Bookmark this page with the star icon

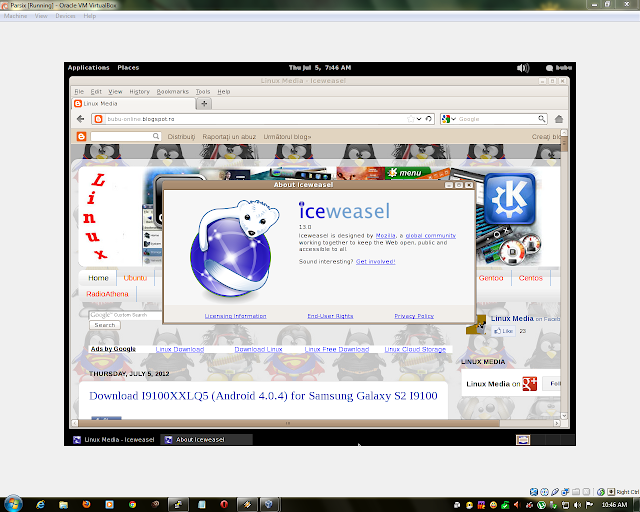click(411, 119)
